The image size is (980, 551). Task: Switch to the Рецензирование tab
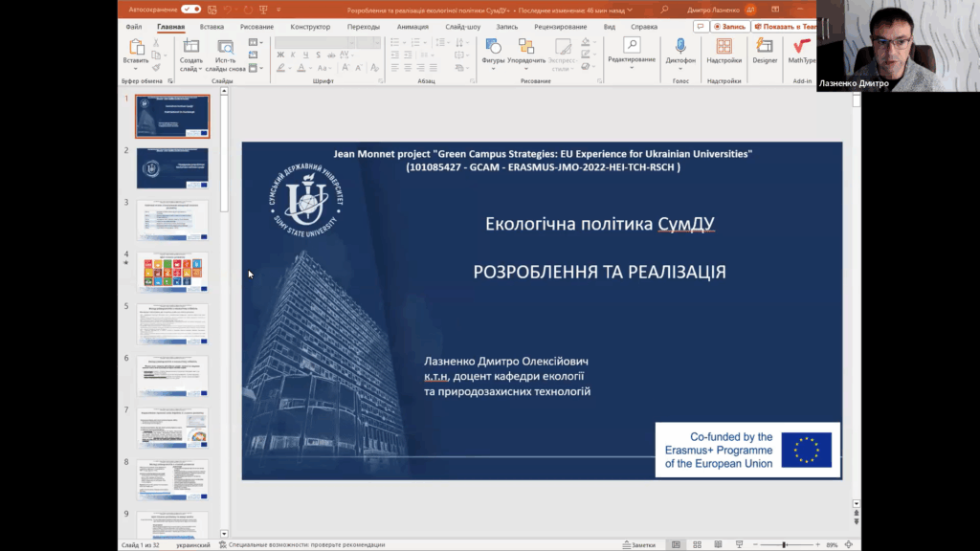pos(561,27)
